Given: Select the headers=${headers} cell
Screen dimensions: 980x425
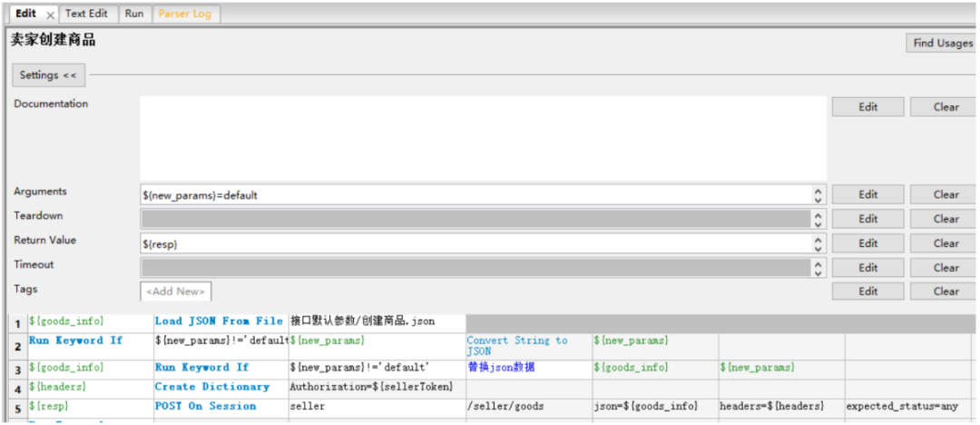Looking at the screenshot, I should point(781,408).
